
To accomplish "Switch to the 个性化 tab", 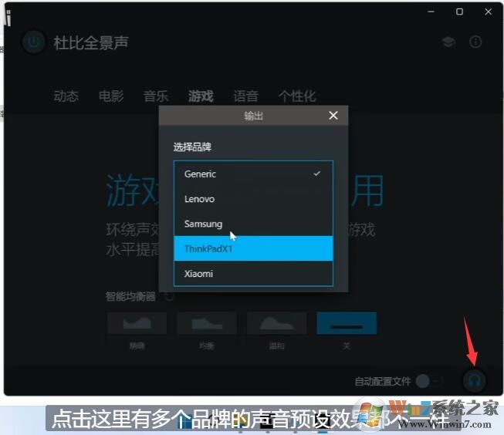I will pos(297,96).
